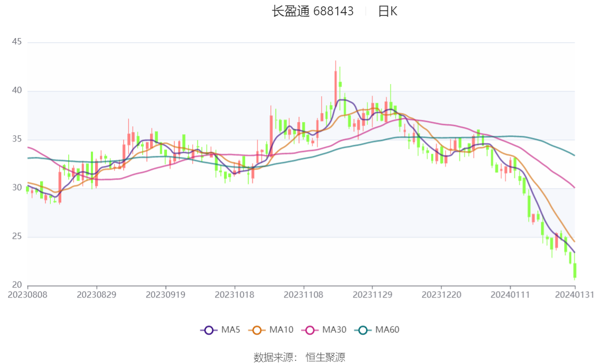Toggle the MA30 legend series

[x=324, y=330]
